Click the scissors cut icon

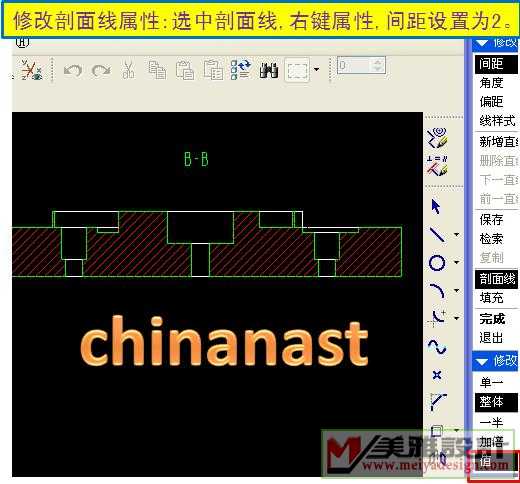pyautogui.click(x=129, y=70)
